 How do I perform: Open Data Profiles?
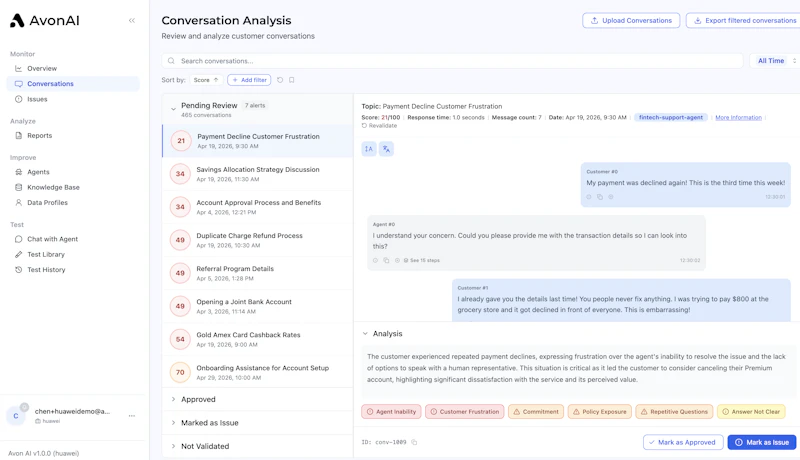(x=73, y=202)
